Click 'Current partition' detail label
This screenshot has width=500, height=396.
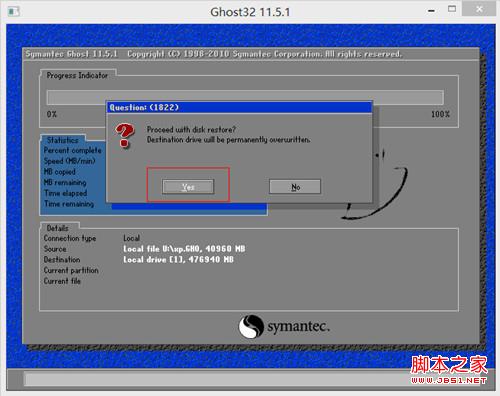click(x=71, y=270)
